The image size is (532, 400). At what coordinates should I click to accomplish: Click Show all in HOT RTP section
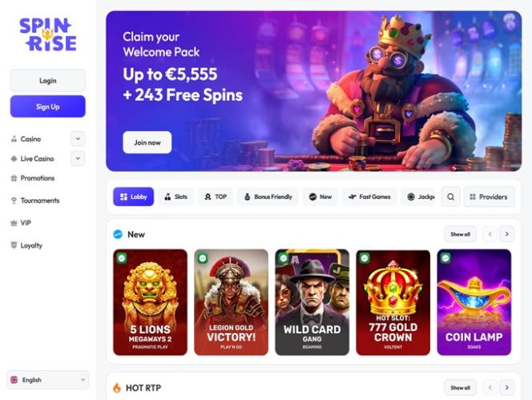[x=460, y=388]
